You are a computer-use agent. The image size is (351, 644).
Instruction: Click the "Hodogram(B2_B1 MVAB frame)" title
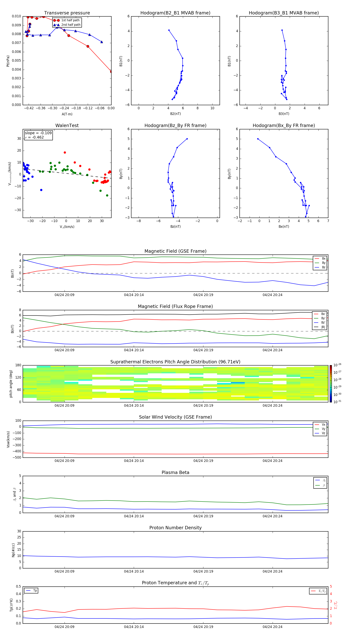[x=175, y=13]
